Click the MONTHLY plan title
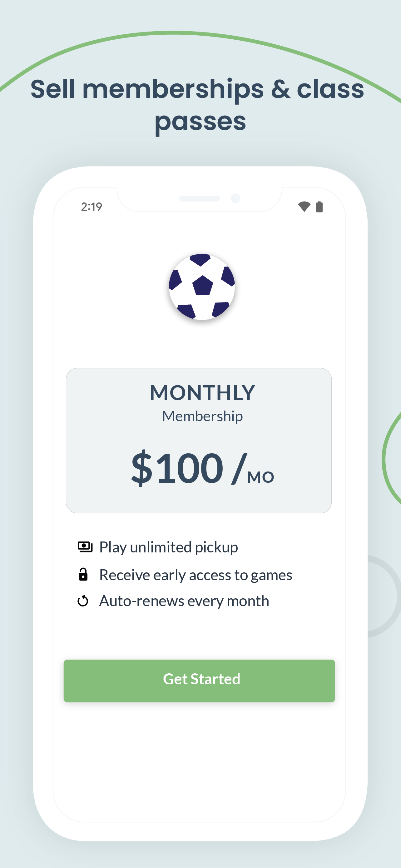This screenshot has width=401, height=868. [202, 393]
